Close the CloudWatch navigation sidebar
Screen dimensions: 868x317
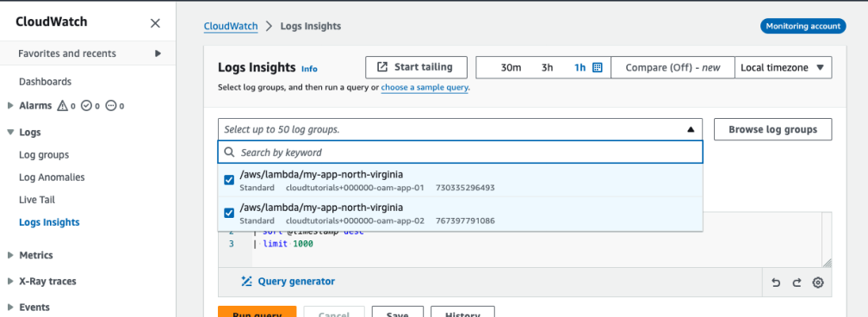pos(156,23)
